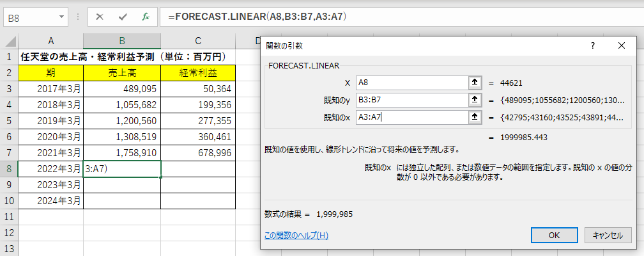Viewport: 644px width, 256px height.
Task: Click the X argument field containing A8
Action: 412,83
